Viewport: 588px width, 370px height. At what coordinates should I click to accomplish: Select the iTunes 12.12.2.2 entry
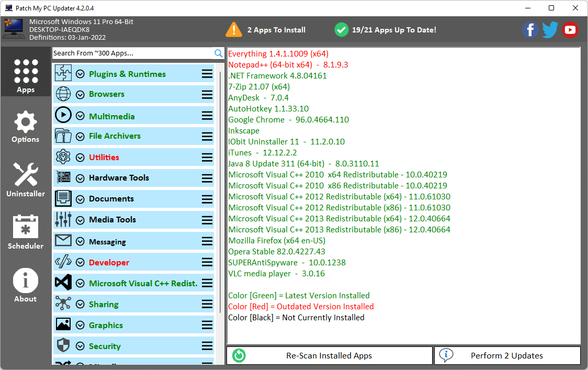pos(263,153)
